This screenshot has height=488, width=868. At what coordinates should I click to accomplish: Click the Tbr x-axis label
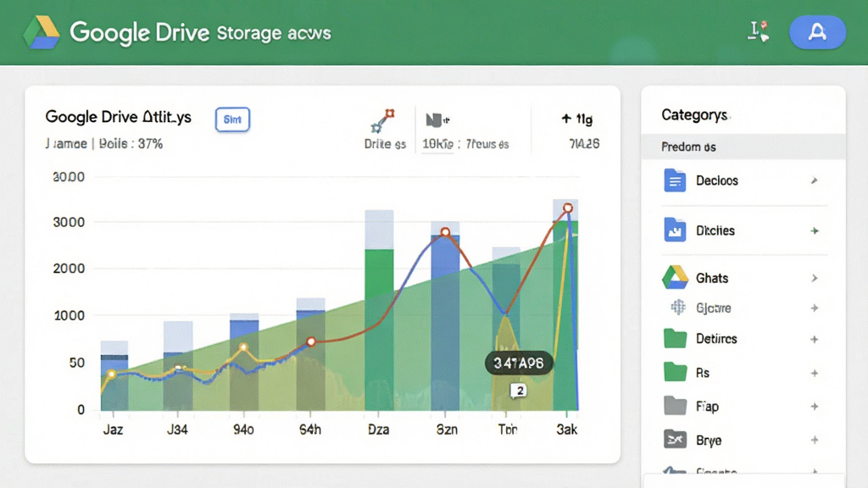(x=507, y=430)
